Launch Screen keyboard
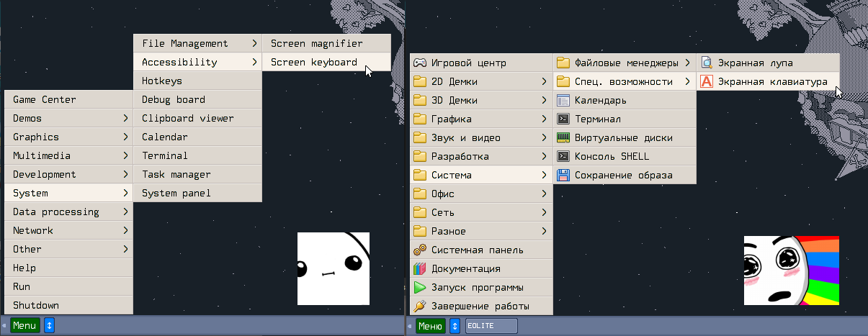This screenshot has height=336, width=868. (x=327, y=62)
